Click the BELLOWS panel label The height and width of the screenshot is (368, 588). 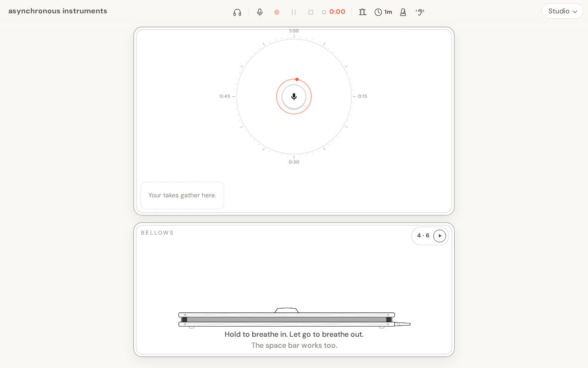[x=158, y=233]
